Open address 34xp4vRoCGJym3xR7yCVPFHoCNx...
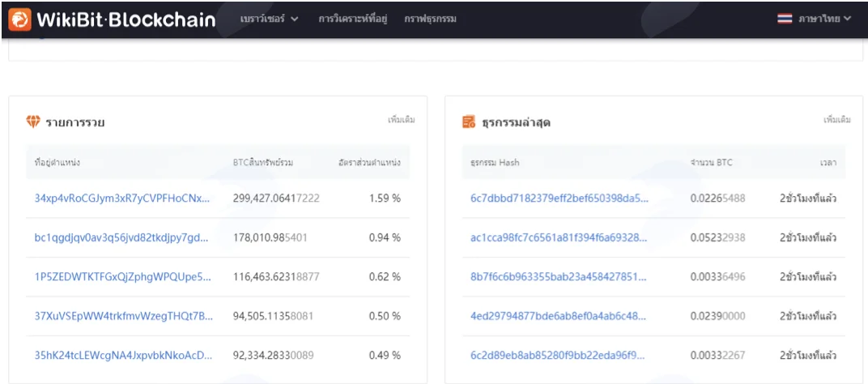Screen dimensions: 868x384 pos(122,198)
